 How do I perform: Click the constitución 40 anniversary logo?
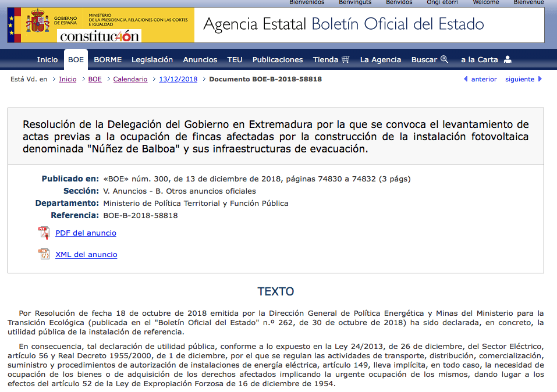pos(99,36)
